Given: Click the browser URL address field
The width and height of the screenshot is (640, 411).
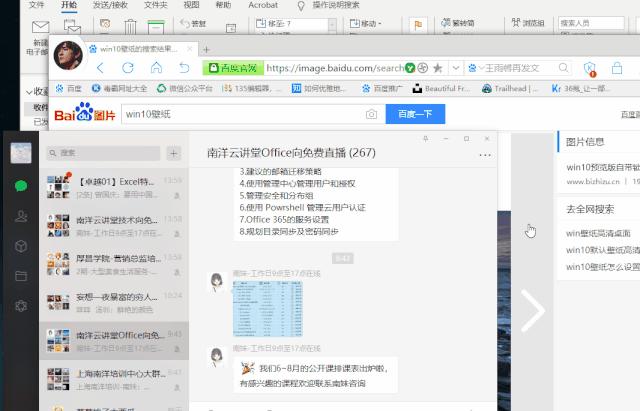Looking at the screenshot, I should 335,68.
